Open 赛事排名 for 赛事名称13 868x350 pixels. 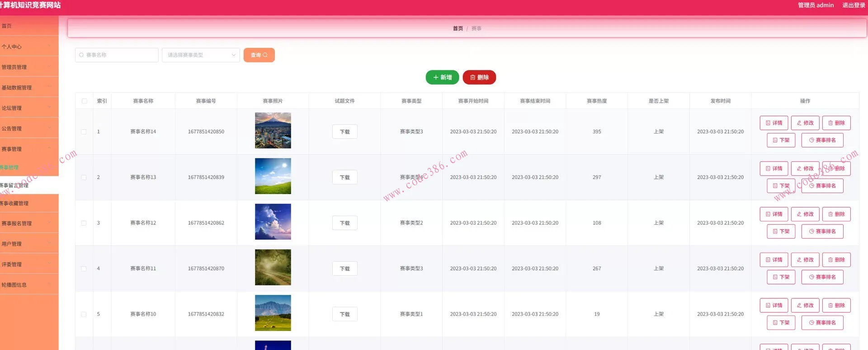coord(822,186)
